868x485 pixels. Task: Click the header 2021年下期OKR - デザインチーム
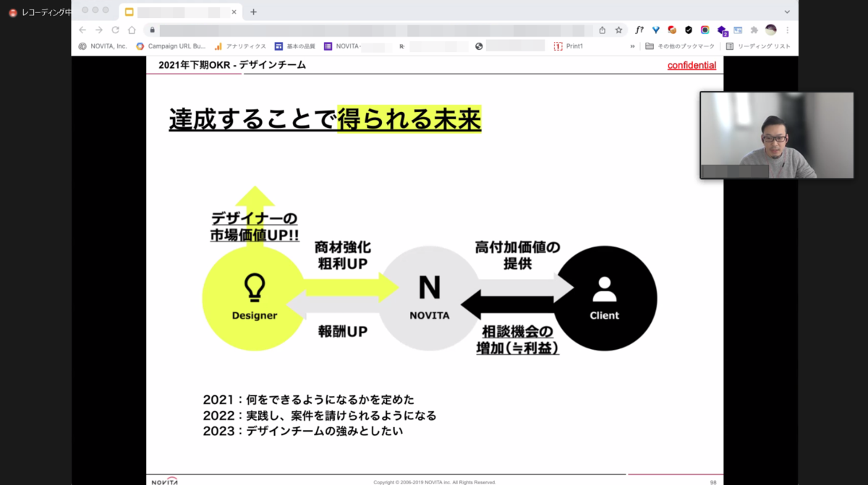click(x=232, y=65)
